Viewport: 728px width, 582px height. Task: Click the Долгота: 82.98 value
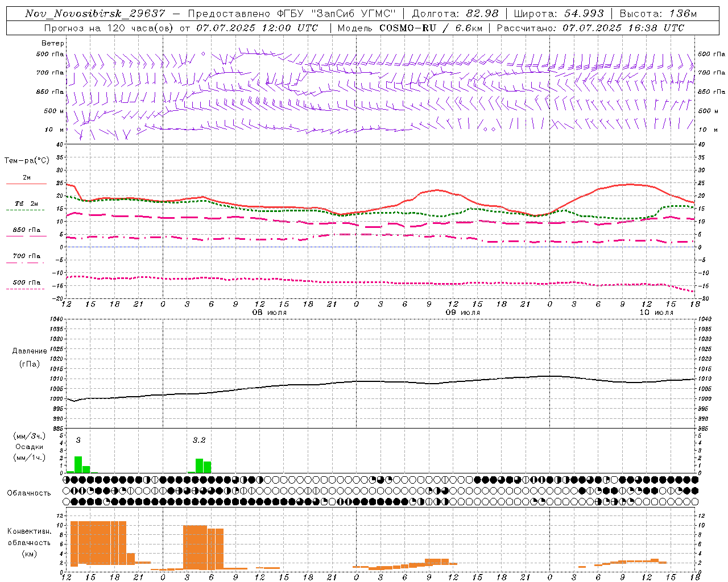(455, 14)
